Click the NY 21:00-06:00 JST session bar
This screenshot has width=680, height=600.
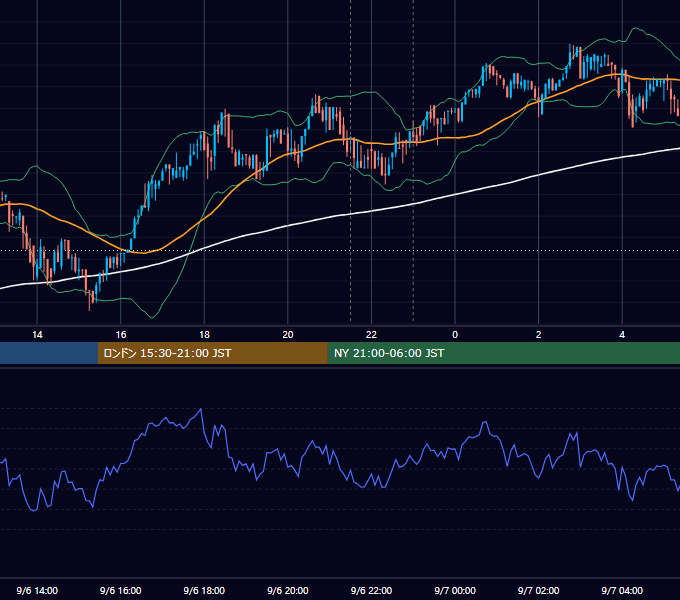(x=503, y=353)
